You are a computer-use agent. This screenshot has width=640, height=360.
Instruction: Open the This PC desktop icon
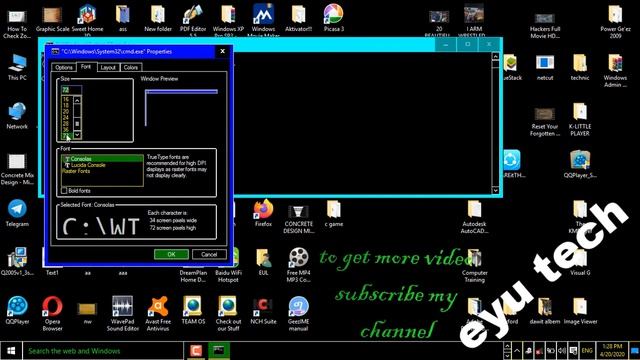click(x=17, y=67)
